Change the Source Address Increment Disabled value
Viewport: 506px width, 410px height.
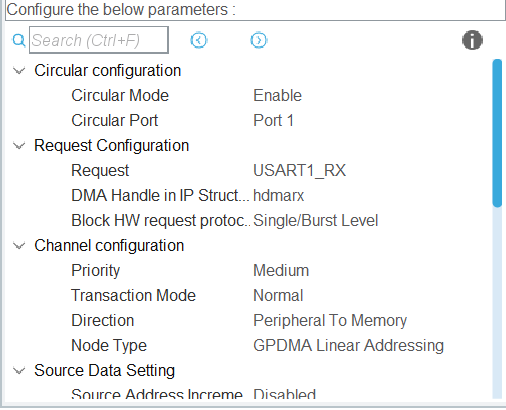click(x=284, y=394)
